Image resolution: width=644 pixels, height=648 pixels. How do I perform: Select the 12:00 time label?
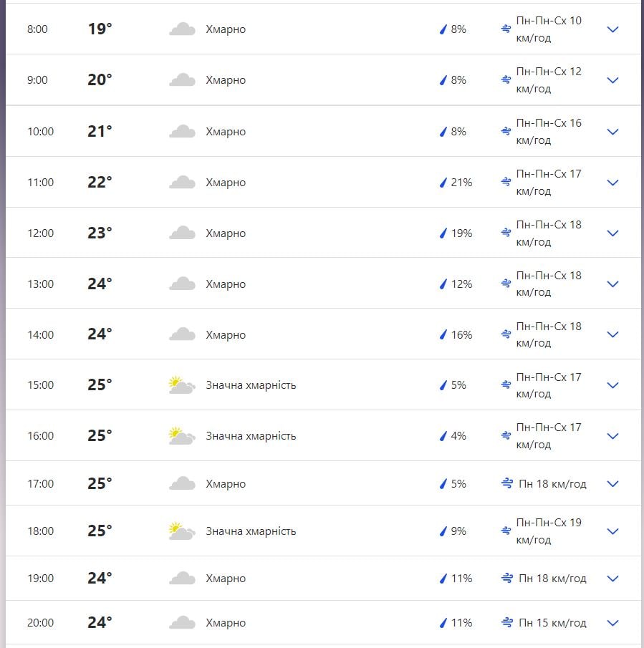point(41,233)
